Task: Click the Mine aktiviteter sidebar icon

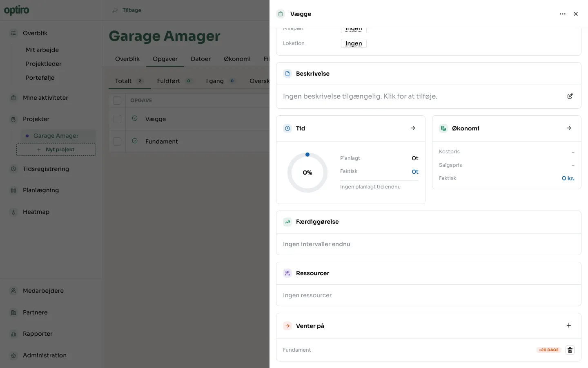Action: click(13, 98)
